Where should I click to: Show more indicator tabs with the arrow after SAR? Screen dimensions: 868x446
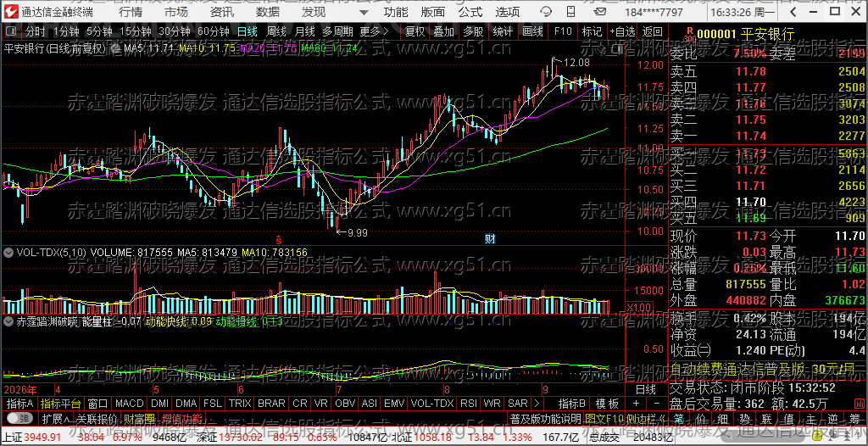point(536,404)
